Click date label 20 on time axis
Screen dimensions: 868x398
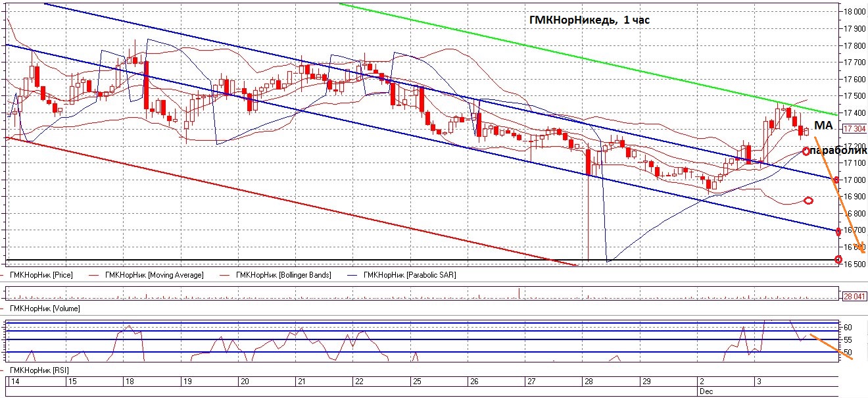(244, 382)
